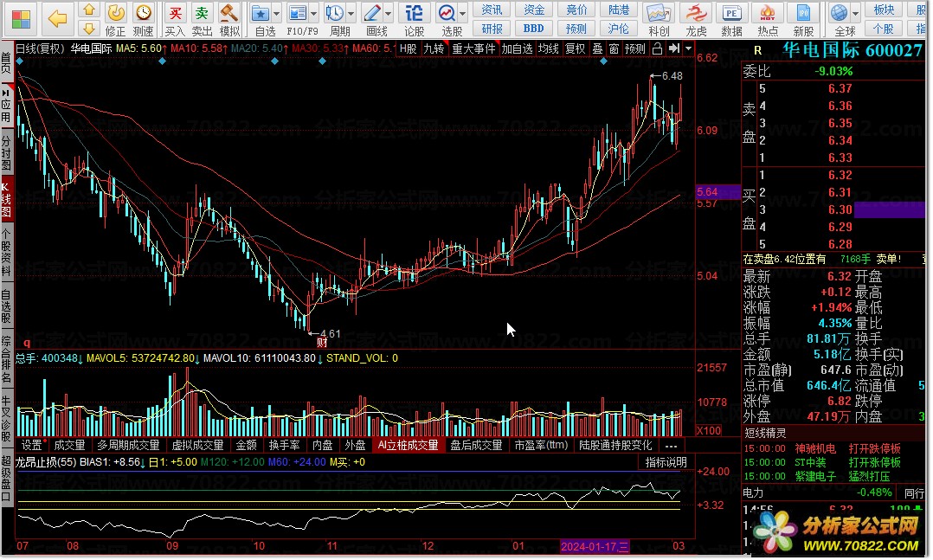Screen dimensions: 933x560
Task: Open the 个股资料 sidebar tab
Action: 7,253
